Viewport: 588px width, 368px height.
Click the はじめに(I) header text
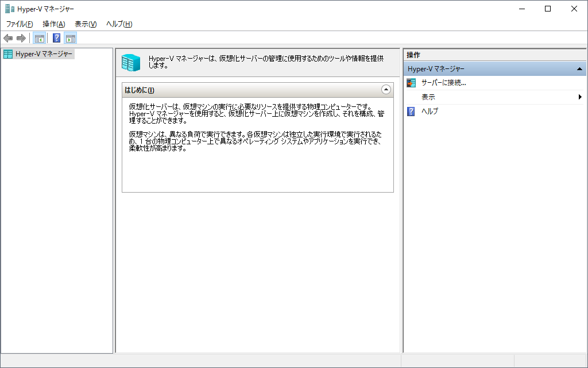[x=140, y=90]
